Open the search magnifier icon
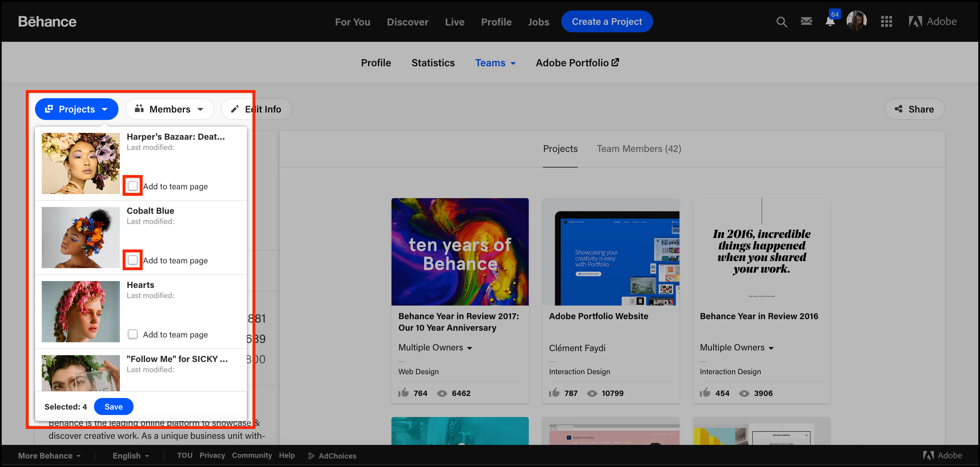 (x=781, y=22)
